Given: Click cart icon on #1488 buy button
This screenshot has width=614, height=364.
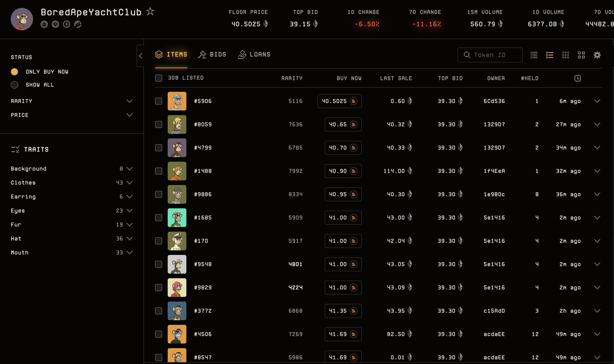Looking at the screenshot, I should point(354,171).
